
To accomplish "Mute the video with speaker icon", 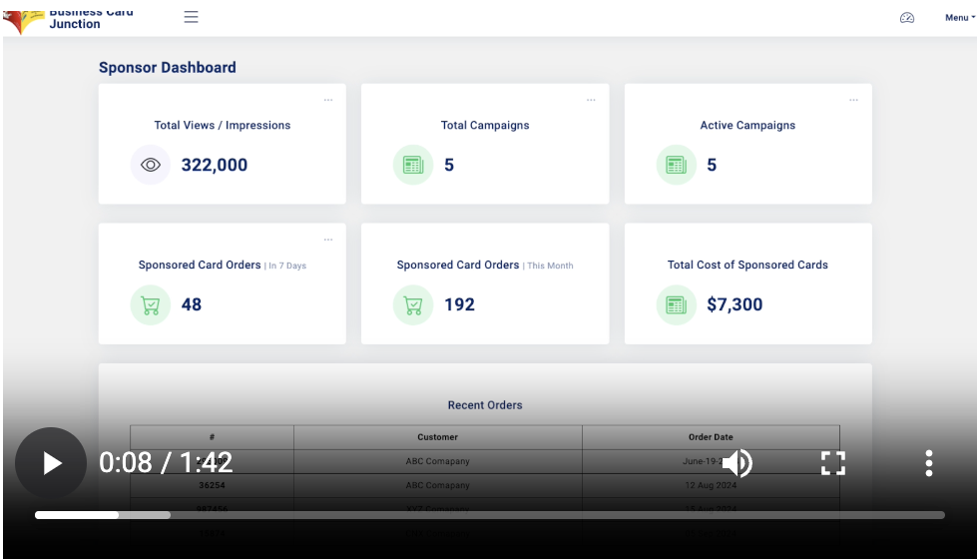I will (x=737, y=463).
